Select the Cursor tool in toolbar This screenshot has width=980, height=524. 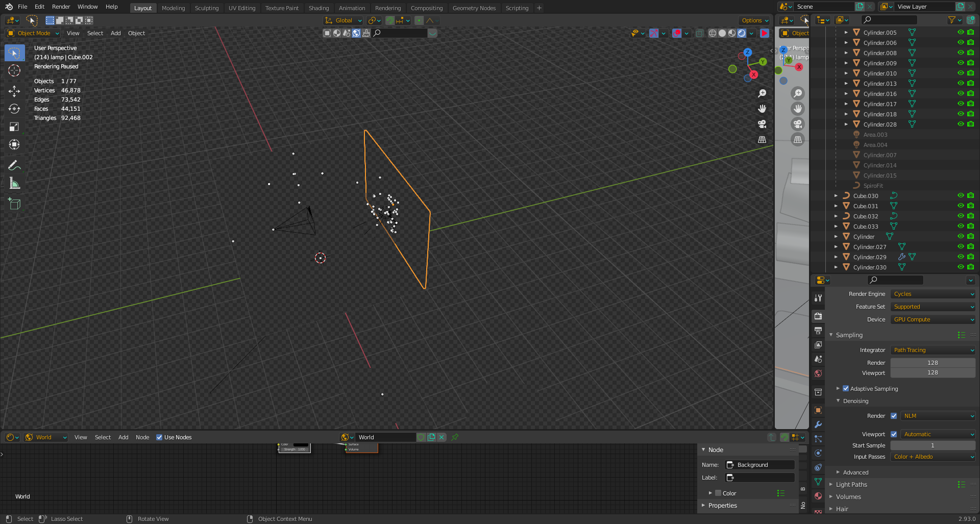(x=14, y=70)
